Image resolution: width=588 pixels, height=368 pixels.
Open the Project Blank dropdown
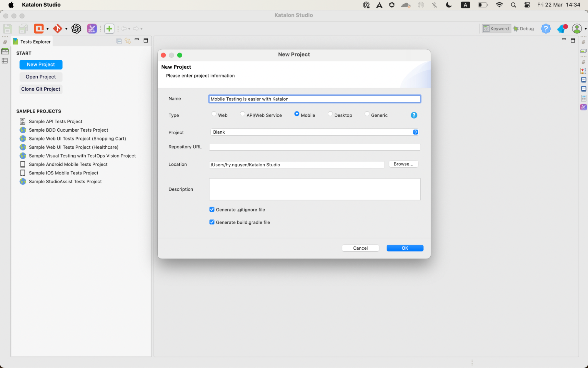314,132
